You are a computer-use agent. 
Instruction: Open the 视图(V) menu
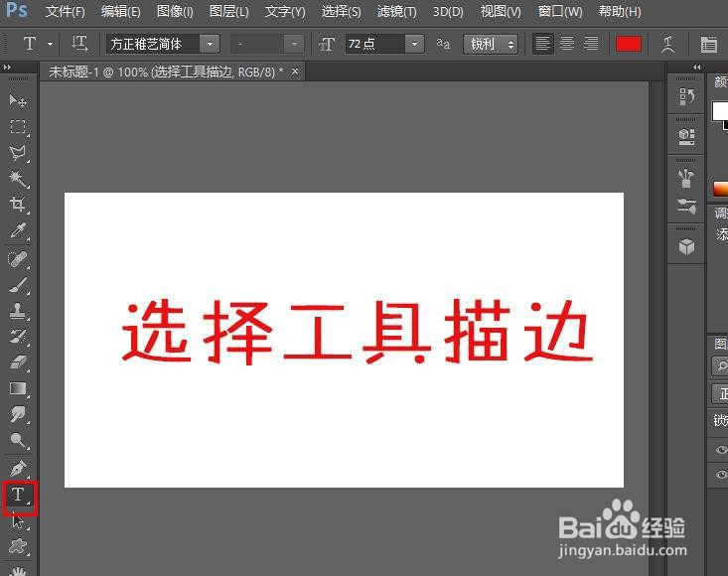pos(501,11)
